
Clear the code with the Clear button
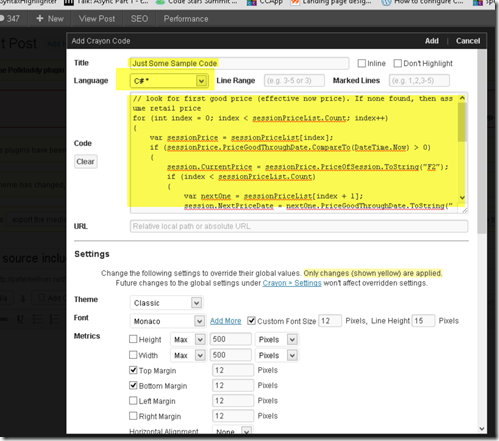(86, 161)
